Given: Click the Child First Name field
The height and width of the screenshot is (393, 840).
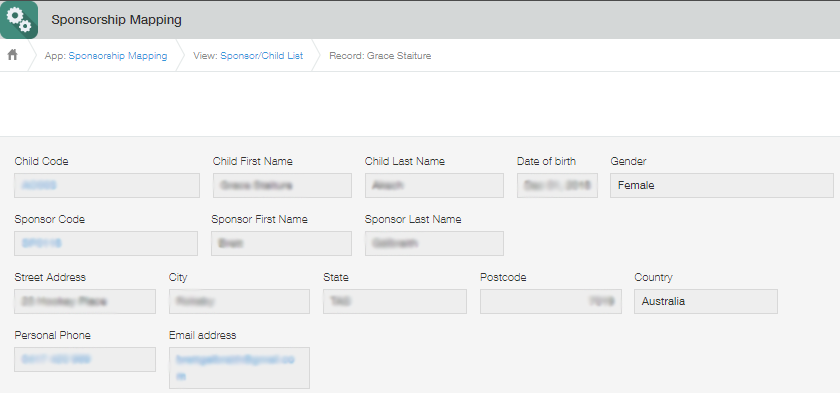Looking at the screenshot, I should click(x=282, y=185).
